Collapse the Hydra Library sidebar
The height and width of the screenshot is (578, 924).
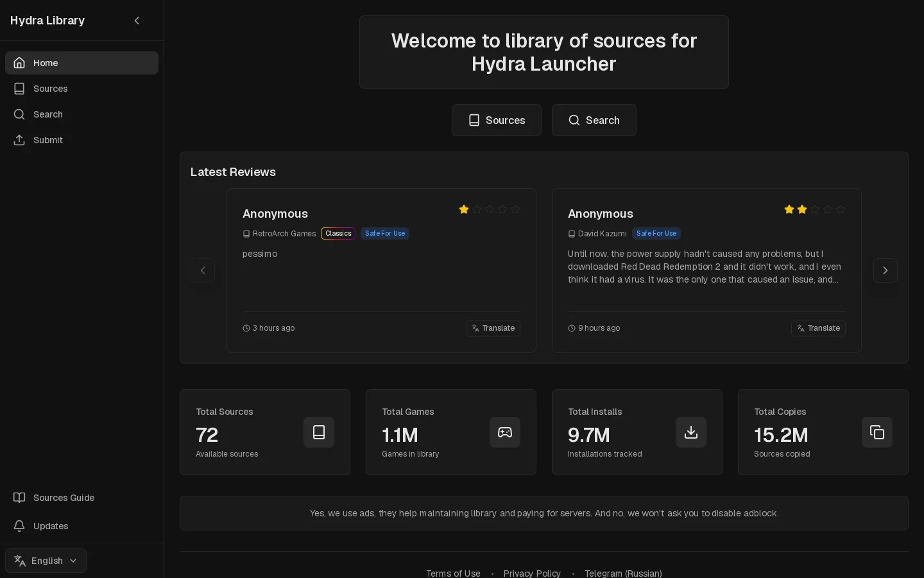pos(137,21)
